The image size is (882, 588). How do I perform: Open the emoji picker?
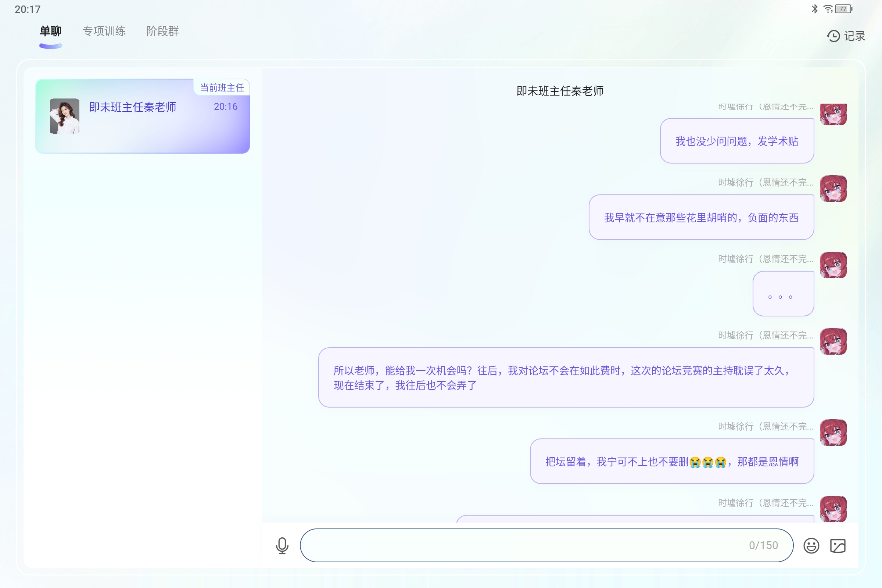point(811,546)
